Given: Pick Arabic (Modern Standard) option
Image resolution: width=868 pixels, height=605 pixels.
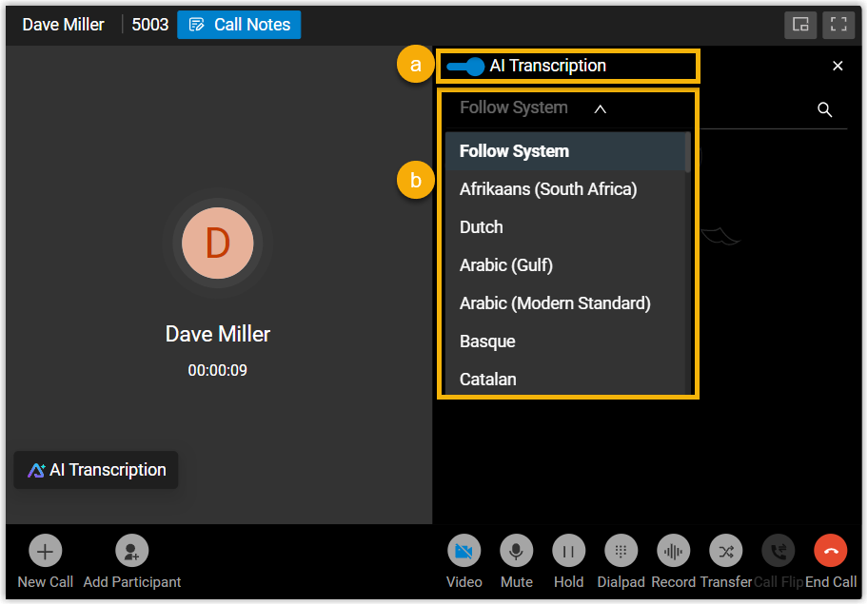Looking at the screenshot, I should tap(555, 303).
